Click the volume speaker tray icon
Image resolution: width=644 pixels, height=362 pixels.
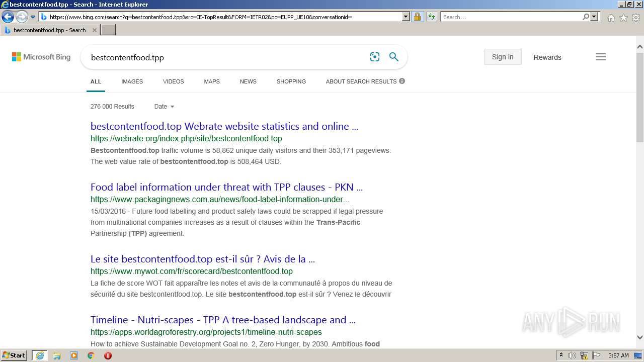pos(572,355)
